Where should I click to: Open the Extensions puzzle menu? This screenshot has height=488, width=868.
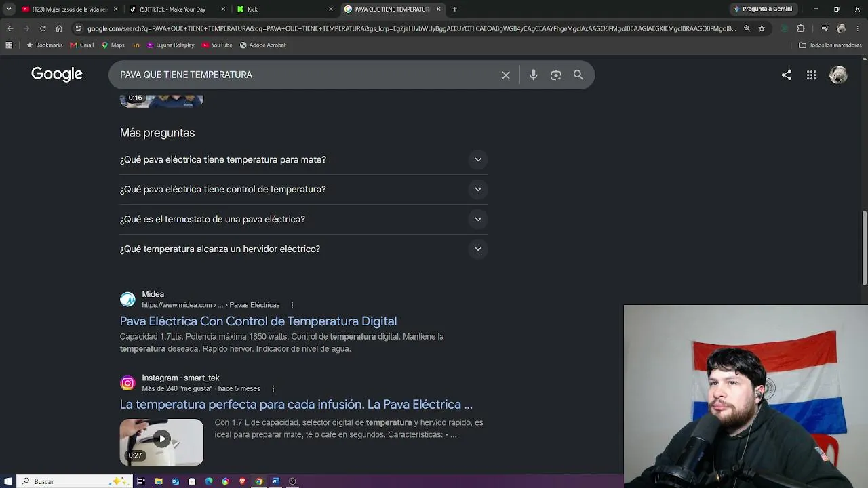pyautogui.click(x=801, y=28)
